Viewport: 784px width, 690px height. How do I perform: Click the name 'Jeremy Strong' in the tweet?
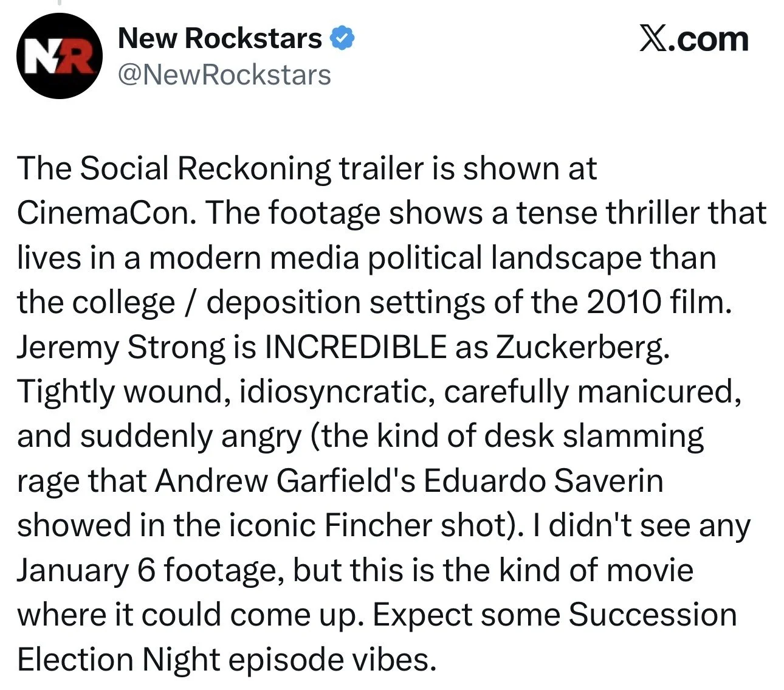120,347
